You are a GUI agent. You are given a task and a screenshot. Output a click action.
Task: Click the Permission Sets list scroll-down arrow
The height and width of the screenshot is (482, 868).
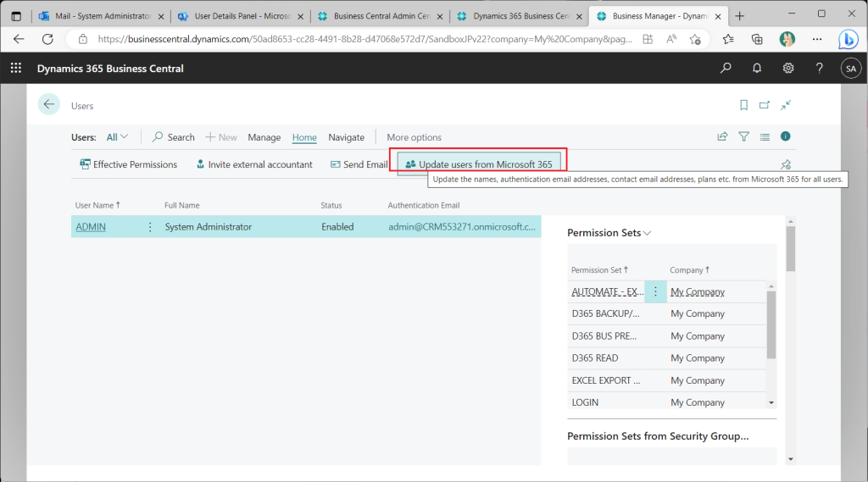(771, 403)
